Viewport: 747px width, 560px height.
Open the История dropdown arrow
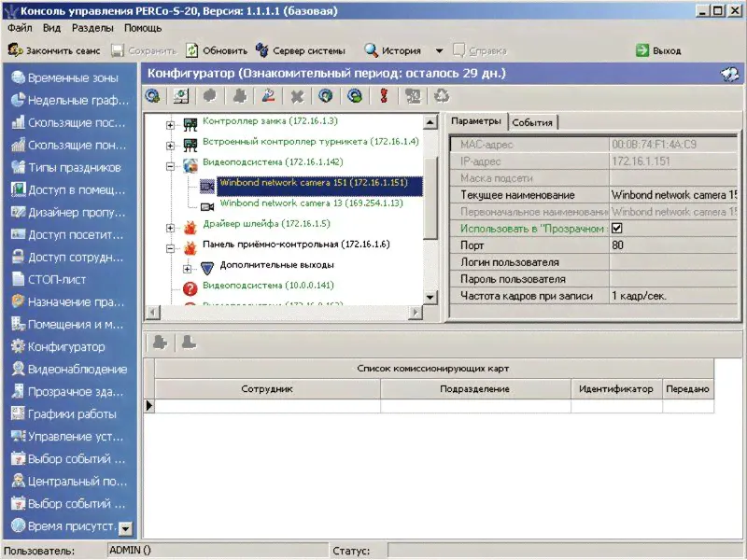(440, 50)
